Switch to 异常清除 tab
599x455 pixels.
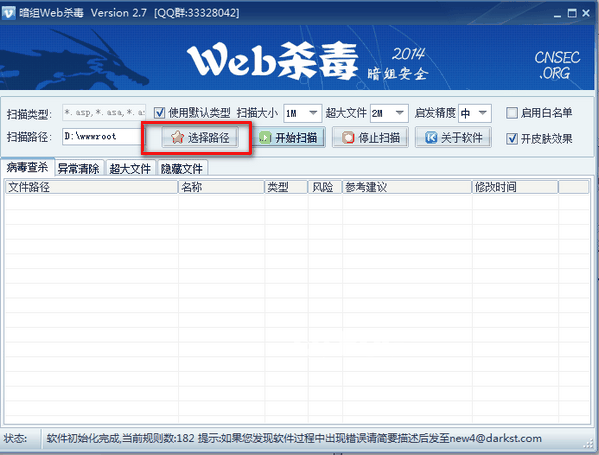point(79,168)
